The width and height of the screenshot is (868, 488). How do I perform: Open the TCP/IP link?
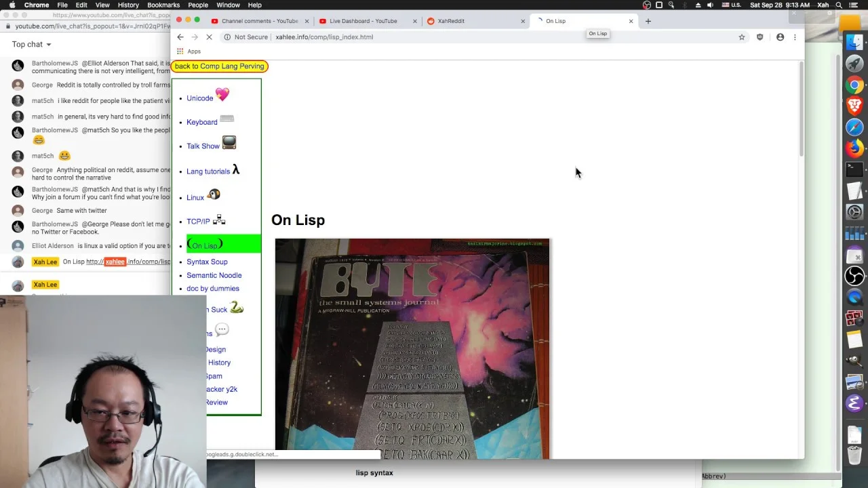[198, 222]
